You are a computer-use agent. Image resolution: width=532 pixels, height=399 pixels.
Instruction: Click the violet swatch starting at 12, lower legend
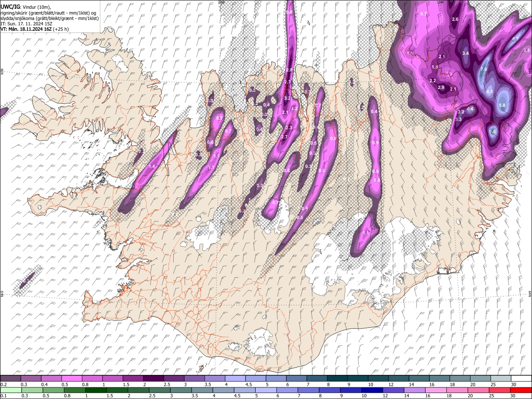coord(393,390)
